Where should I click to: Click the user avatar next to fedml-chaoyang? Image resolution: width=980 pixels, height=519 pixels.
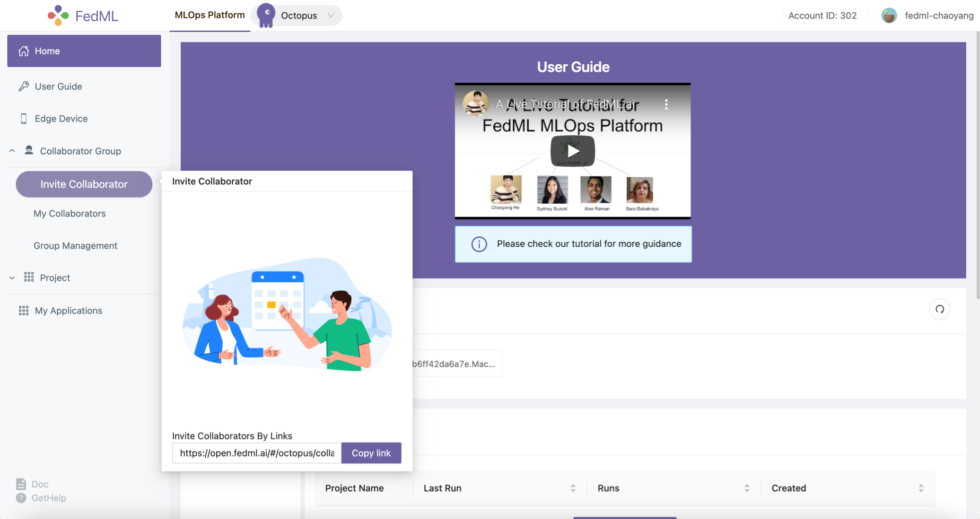pyautogui.click(x=889, y=16)
